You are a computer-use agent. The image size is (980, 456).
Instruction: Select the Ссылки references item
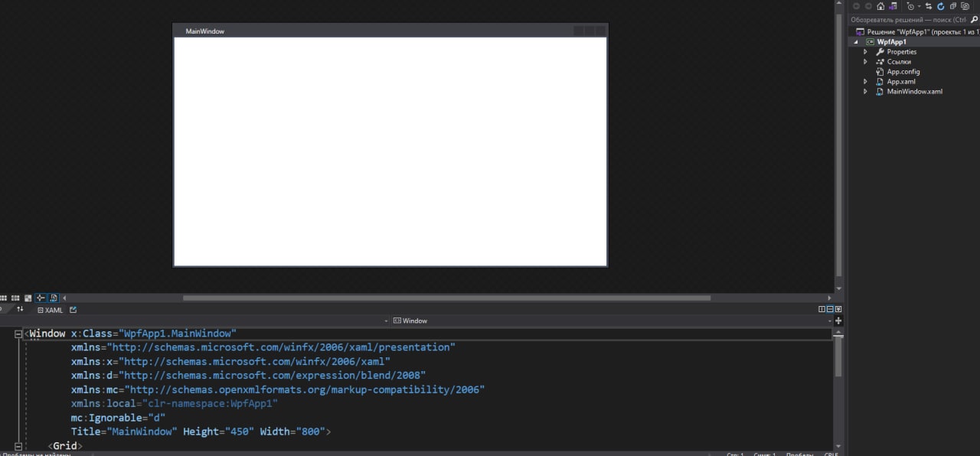(893, 62)
